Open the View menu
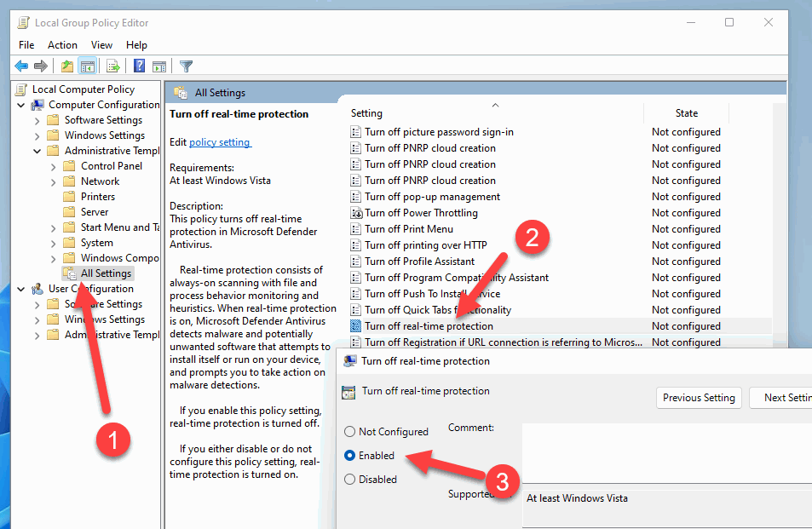This screenshot has height=529, width=812. pyautogui.click(x=102, y=45)
